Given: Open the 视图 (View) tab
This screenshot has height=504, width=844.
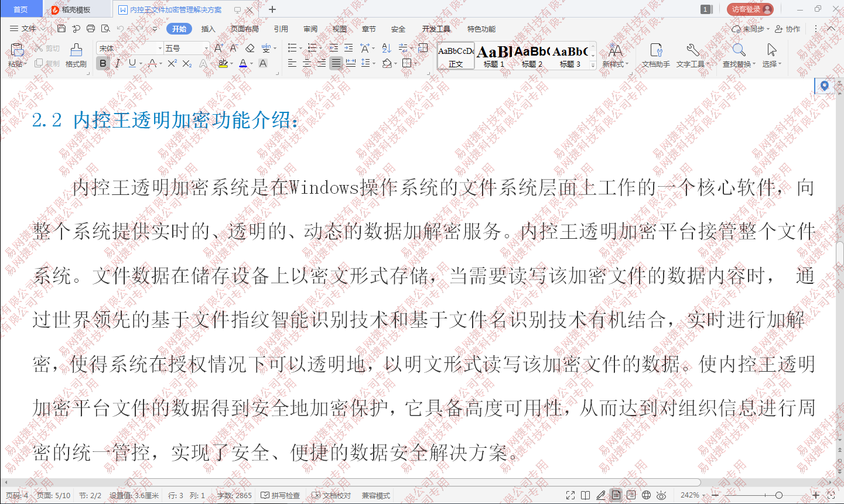Looking at the screenshot, I should click(340, 29).
